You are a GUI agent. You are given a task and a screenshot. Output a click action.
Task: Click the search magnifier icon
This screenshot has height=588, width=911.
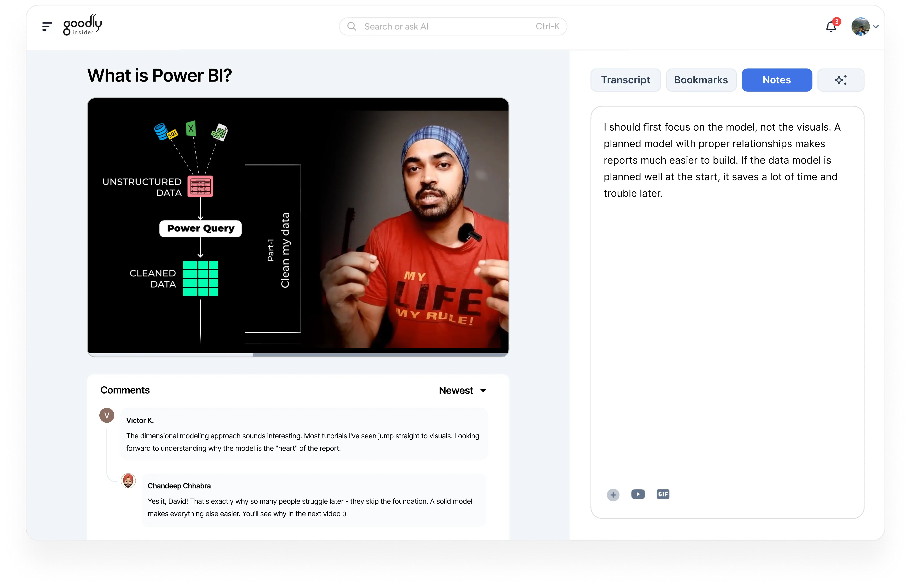351,26
